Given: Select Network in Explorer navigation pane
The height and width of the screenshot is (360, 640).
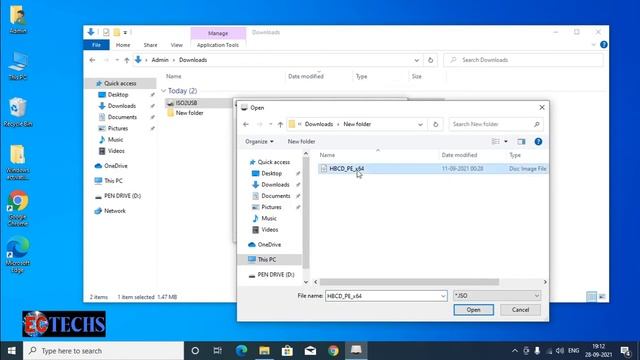Looking at the screenshot, I should [115, 211].
